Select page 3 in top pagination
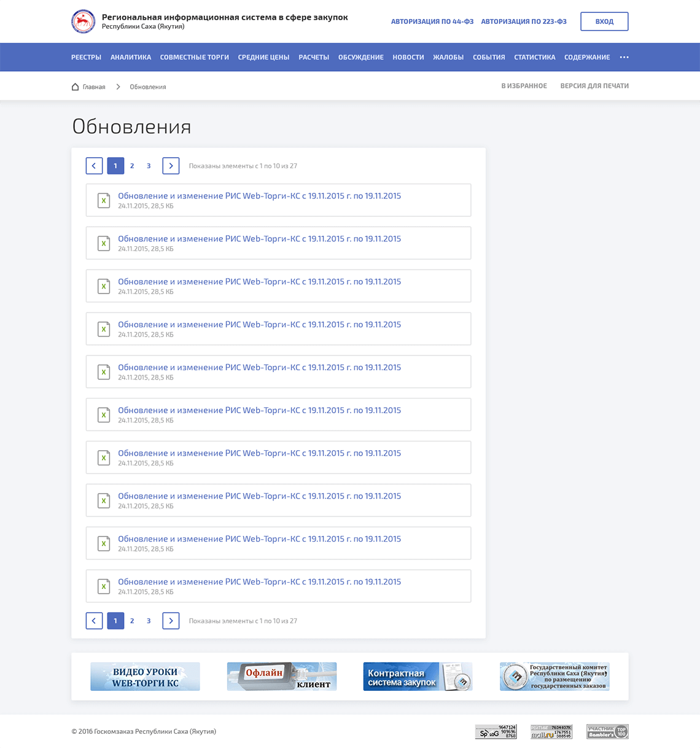 [149, 166]
